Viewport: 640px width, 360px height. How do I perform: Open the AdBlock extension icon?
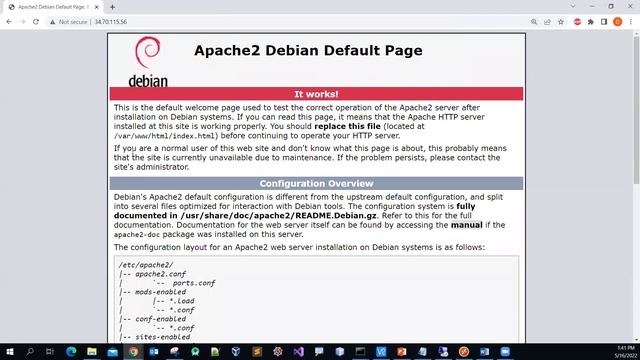tap(577, 22)
